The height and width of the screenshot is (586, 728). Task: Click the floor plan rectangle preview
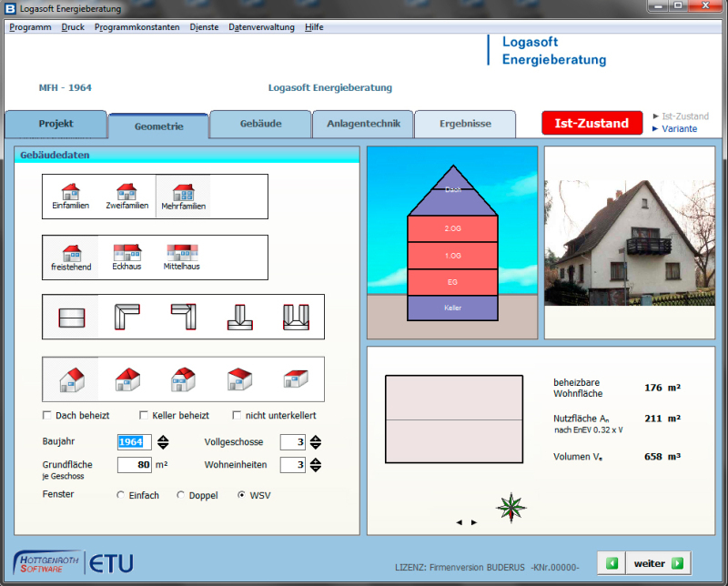point(454,419)
